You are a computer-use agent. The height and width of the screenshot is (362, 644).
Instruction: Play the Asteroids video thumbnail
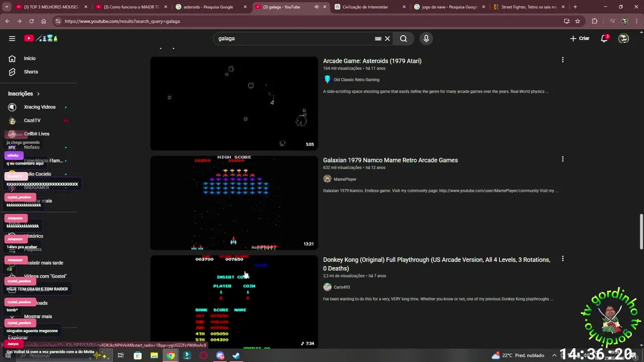coord(234,103)
